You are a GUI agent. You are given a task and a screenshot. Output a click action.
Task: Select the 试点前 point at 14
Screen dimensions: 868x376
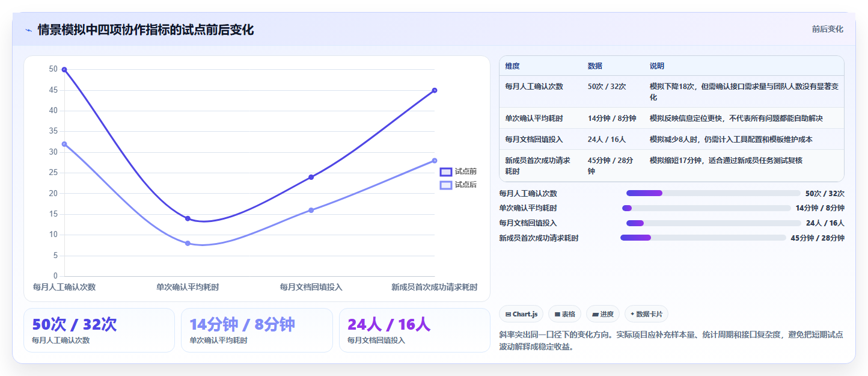[188, 218]
